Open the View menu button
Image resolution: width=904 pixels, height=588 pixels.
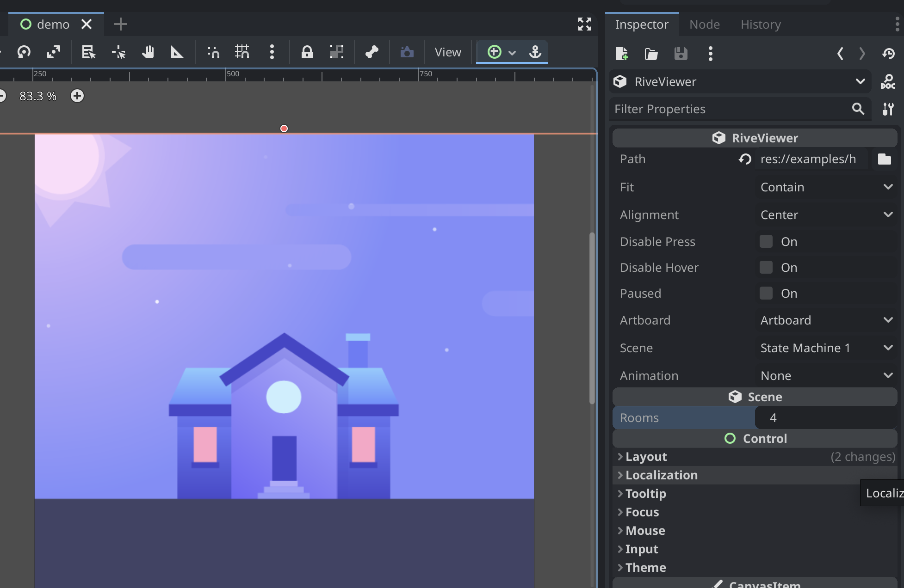pyautogui.click(x=447, y=51)
